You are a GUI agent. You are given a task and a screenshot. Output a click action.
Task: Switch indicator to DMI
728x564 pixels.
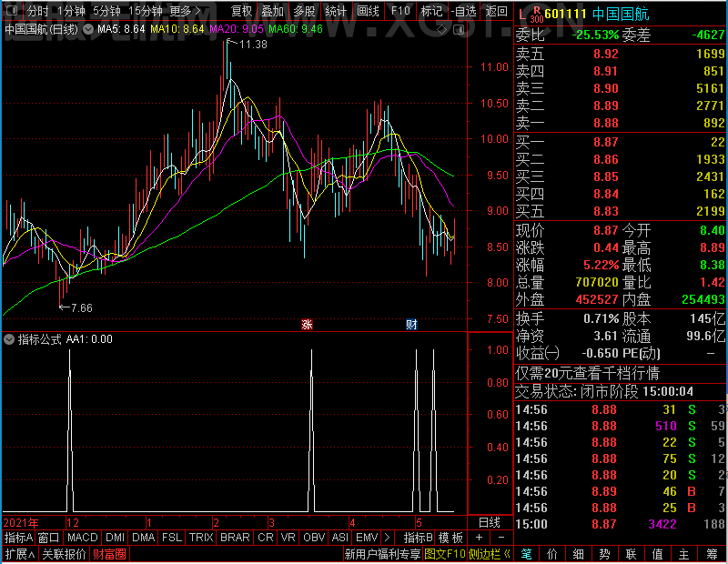[115, 538]
